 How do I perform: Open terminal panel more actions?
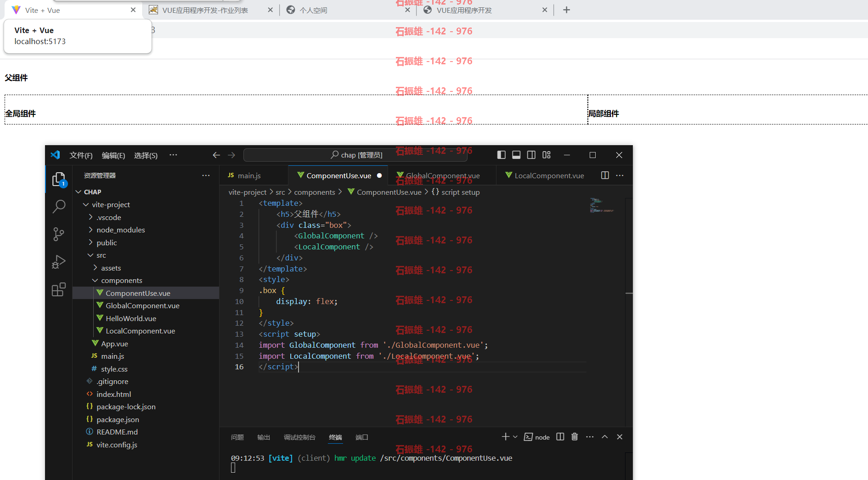coord(590,437)
